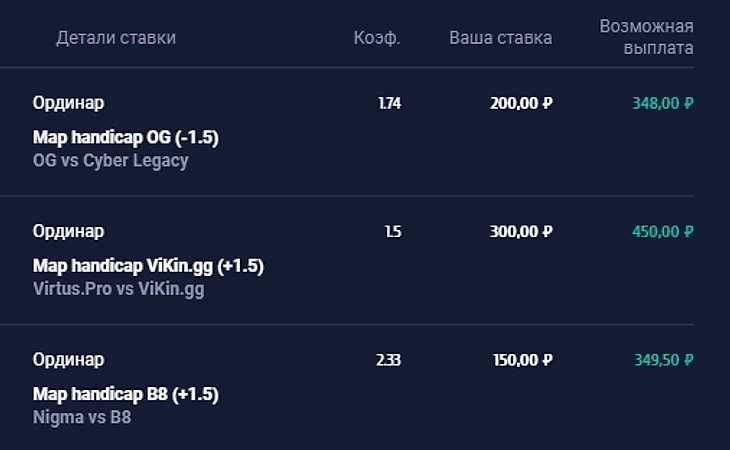Open the Map handicap B8 (+1.5) bet
The width and height of the screenshot is (730, 450).
126,394
